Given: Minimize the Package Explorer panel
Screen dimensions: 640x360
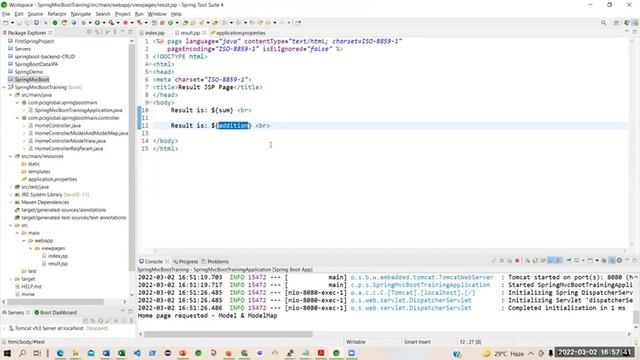Looking at the screenshot, I should tap(122, 32).
